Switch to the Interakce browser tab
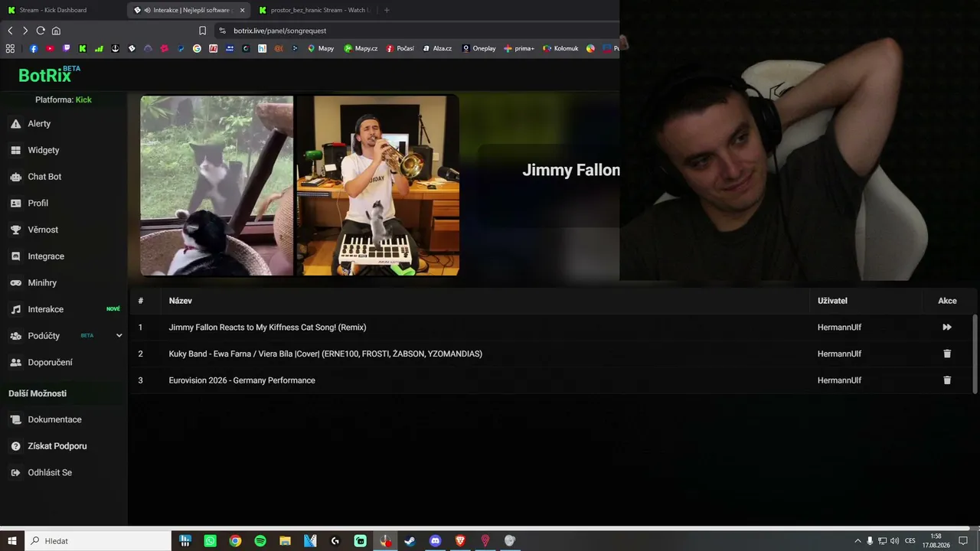980x551 pixels. pyautogui.click(x=187, y=10)
